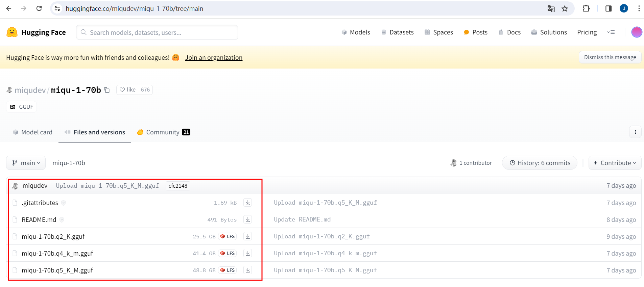
Task: Click LFS badge on q4_k_m.gguf row
Action: point(228,253)
